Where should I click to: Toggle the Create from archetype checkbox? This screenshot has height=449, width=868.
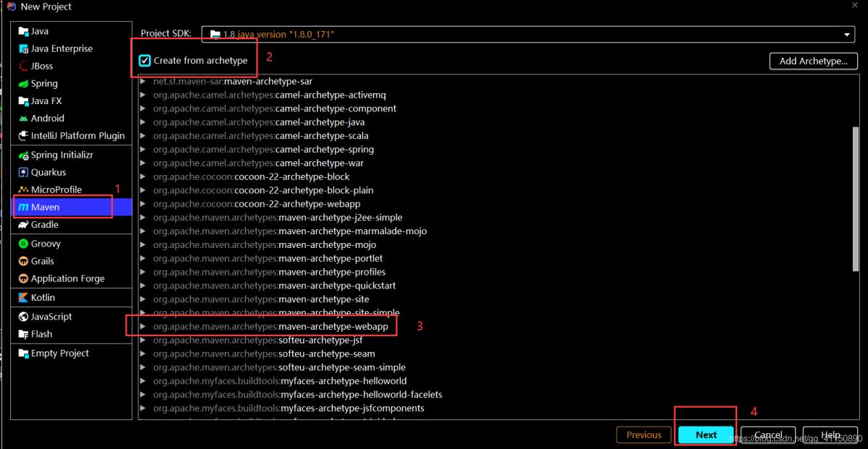coord(145,61)
